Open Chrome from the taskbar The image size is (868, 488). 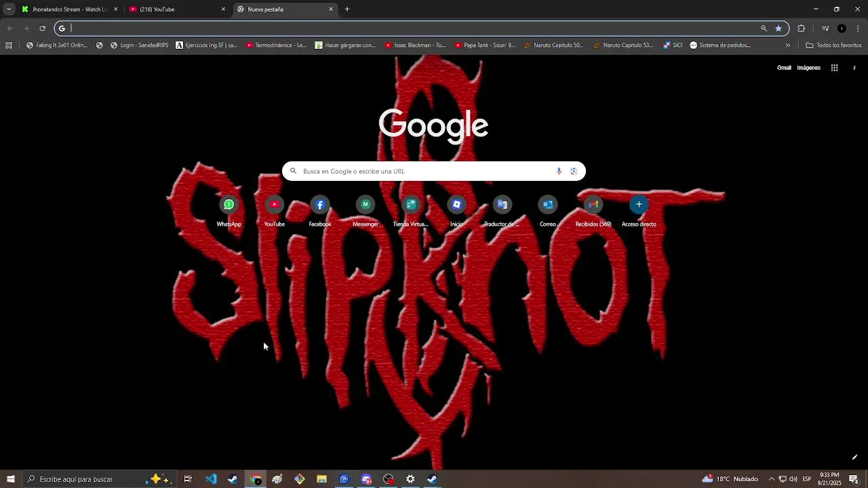click(x=256, y=479)
